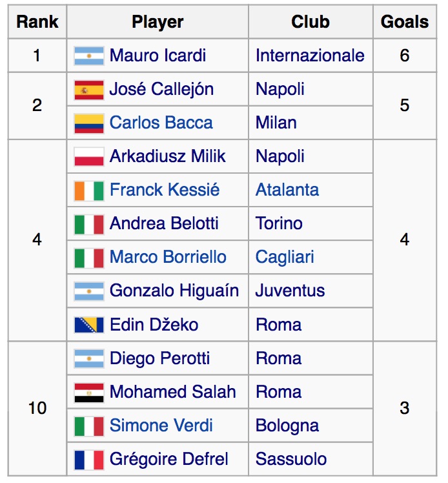Follow the Gonzalo Higuaín link
The height and width of the screenshot is (483, 448).
click(174, 291)
